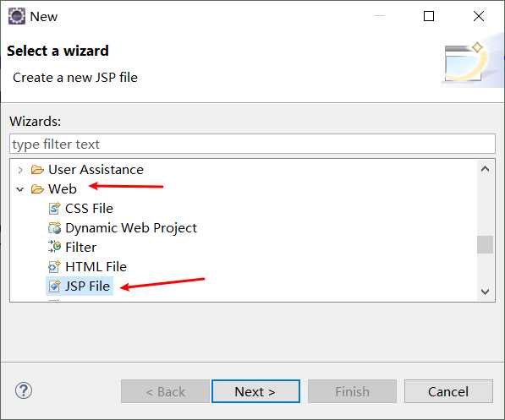Open help via the question mark icon

point(24,390)
